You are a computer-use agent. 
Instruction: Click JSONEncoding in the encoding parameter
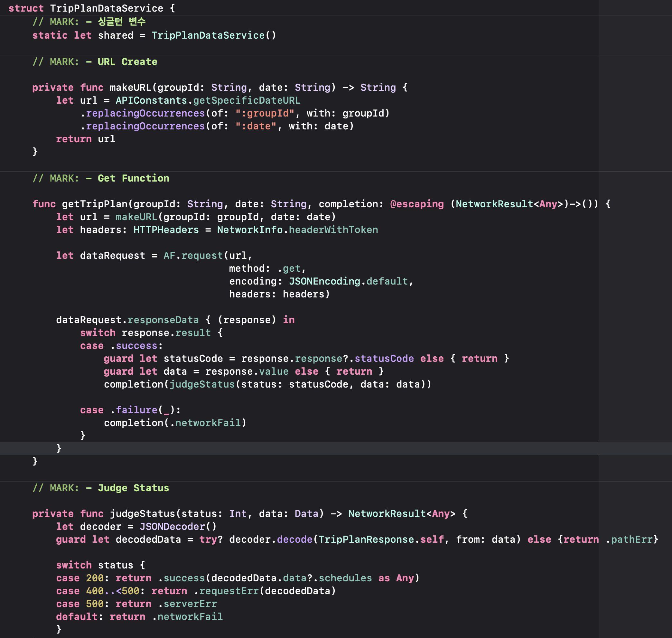tap(324, 281)
